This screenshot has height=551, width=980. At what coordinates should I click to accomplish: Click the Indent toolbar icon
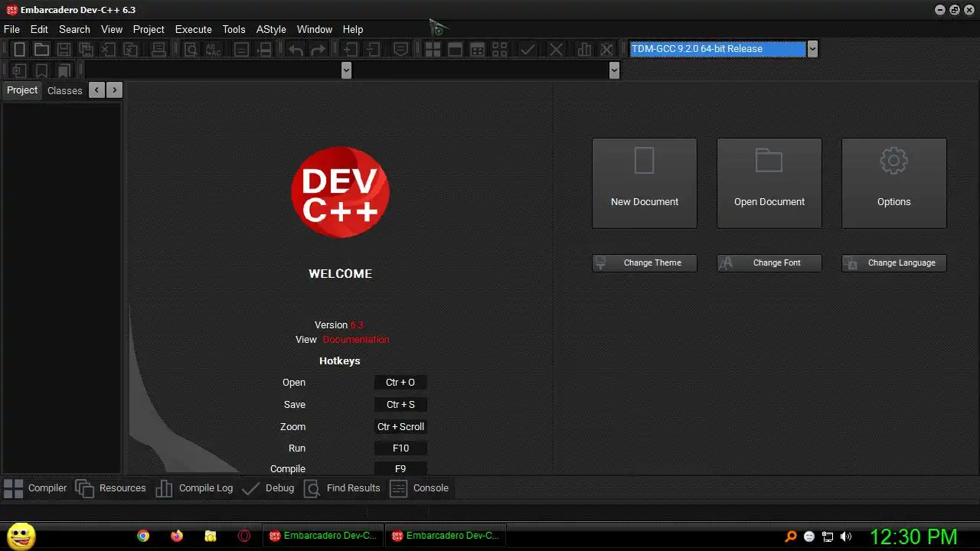350,49
